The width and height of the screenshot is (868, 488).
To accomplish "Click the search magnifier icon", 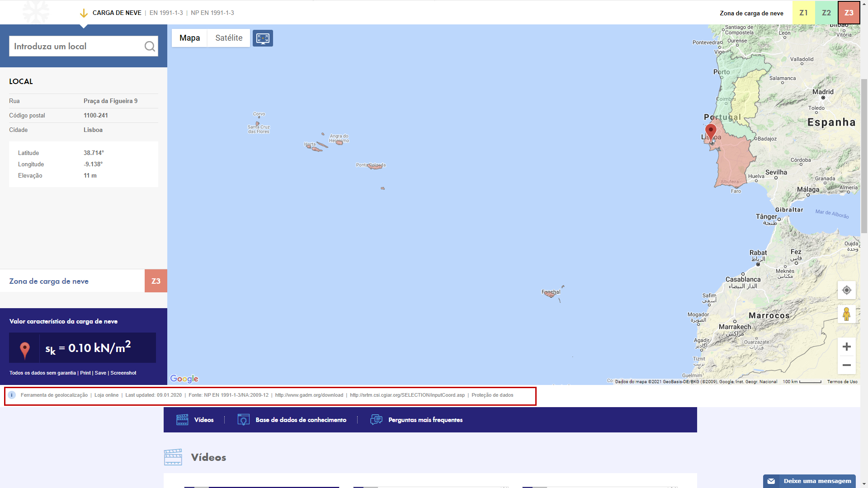I will click(150, 46).
